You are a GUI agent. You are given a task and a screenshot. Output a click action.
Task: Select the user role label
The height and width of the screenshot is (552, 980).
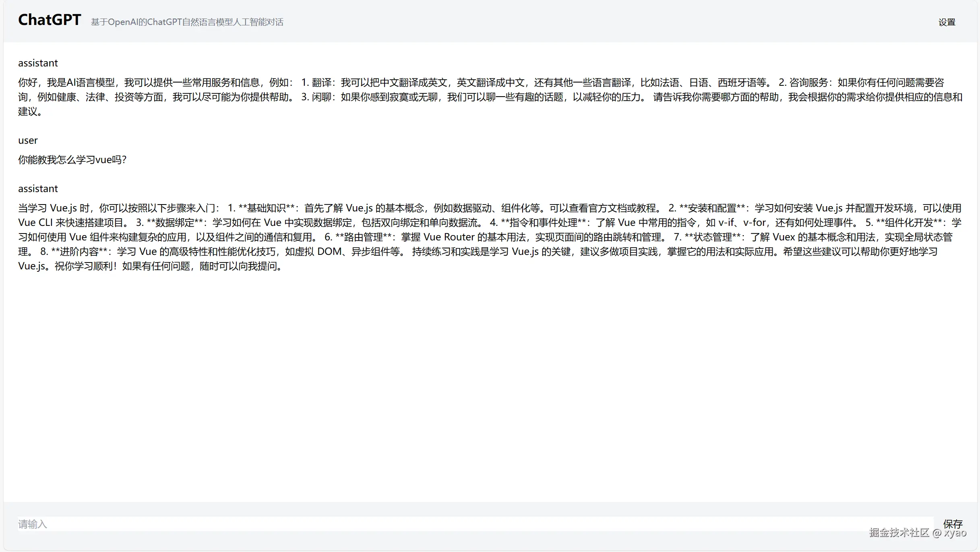(x=28, y=140)
